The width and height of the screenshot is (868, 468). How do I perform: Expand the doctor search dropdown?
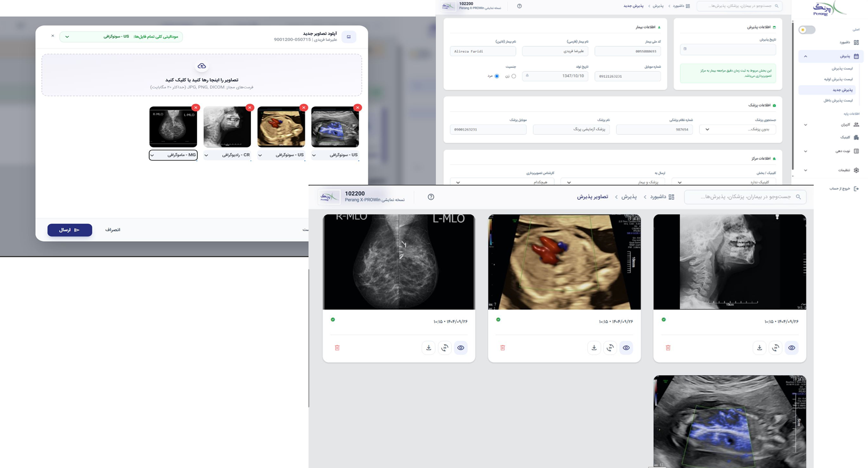coord(737,129)
